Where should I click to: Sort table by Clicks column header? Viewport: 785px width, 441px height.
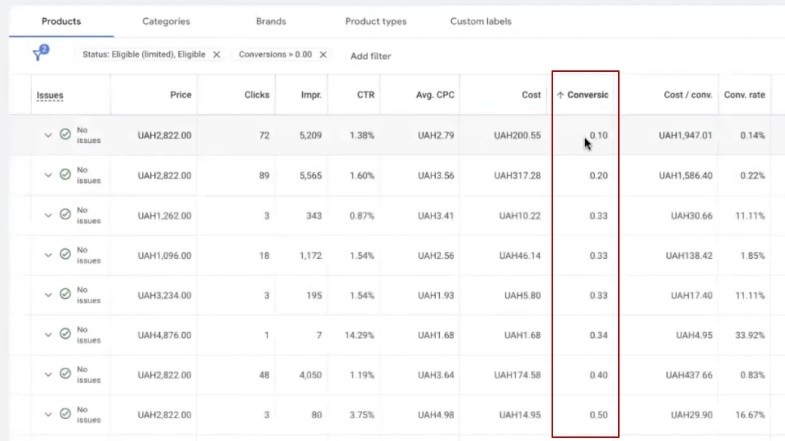[x=256, y=95]
